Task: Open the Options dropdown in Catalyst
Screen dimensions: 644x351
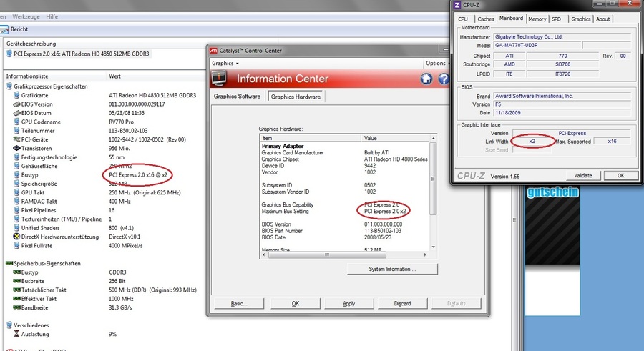Action: [436, 63]
